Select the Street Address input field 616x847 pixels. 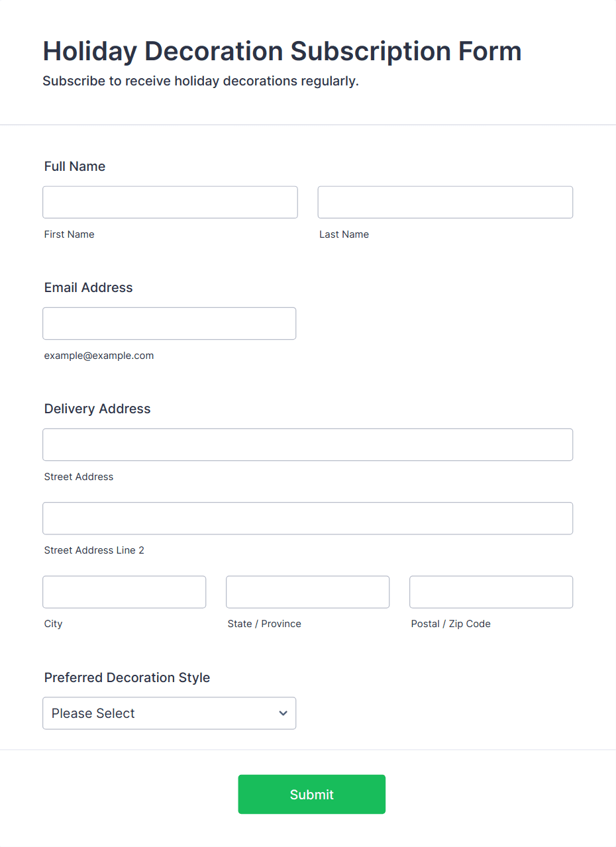(x=307, y=444)
